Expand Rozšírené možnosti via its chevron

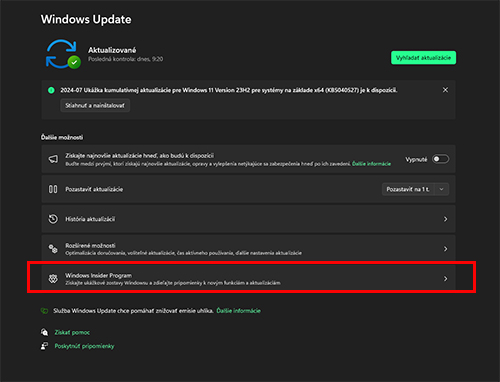[445, 249]
